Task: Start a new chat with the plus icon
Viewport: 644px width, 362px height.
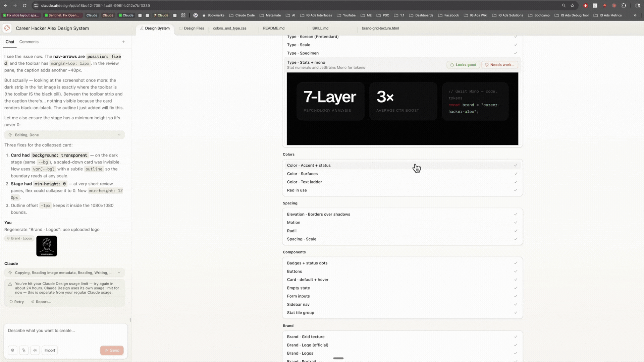Action: (x=123, y=42)
